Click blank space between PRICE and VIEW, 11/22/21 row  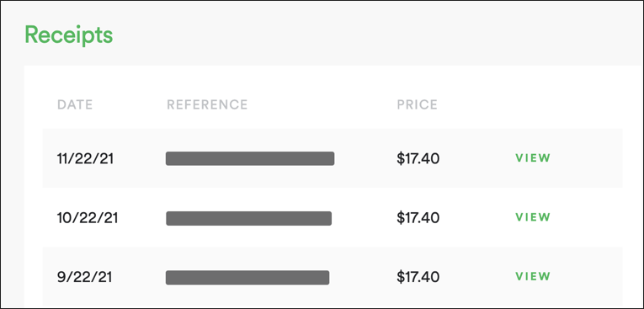click(x=477, y=158)
